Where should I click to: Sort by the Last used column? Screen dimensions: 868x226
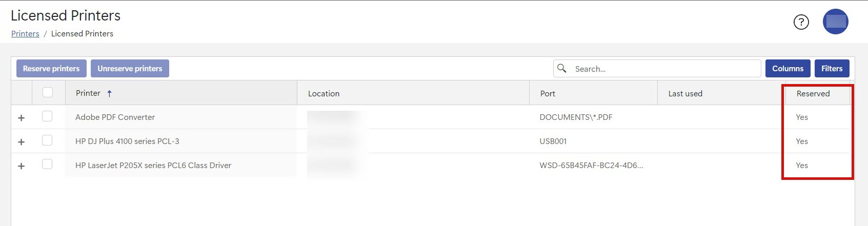[x=685, y=94]
